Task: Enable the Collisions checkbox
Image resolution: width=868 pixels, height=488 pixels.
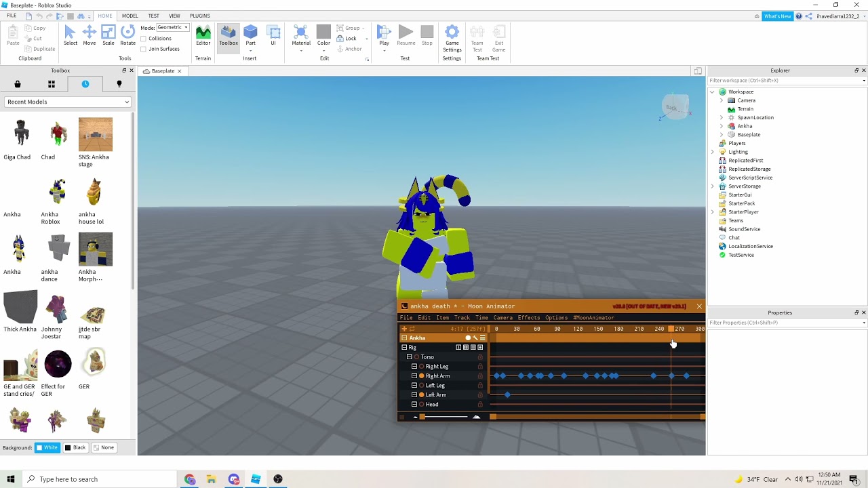Action: tap(143, 39)
